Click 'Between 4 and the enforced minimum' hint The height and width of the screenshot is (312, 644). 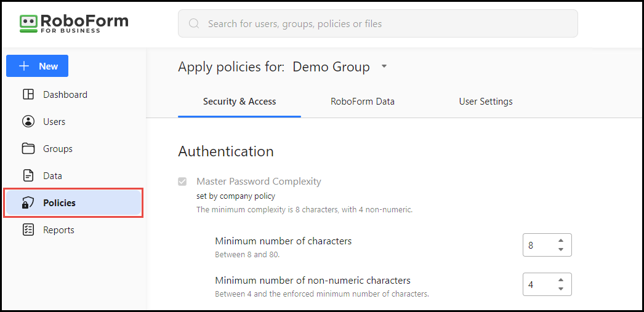coord(322,294)
